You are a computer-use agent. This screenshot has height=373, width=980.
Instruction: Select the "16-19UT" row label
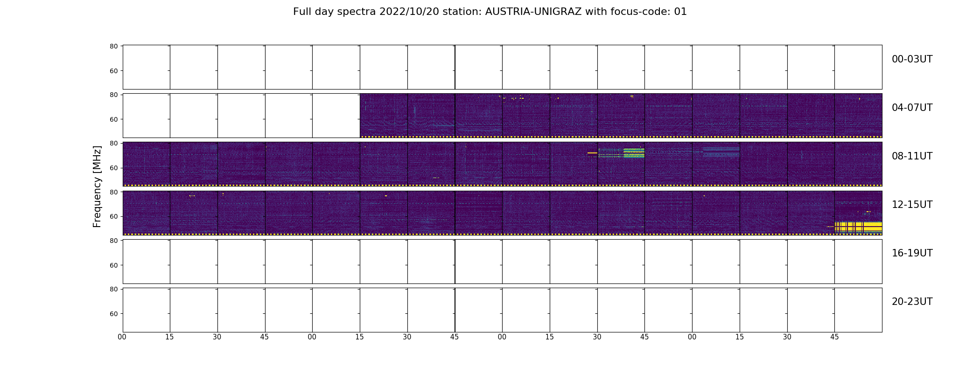[x=912, y=253]
